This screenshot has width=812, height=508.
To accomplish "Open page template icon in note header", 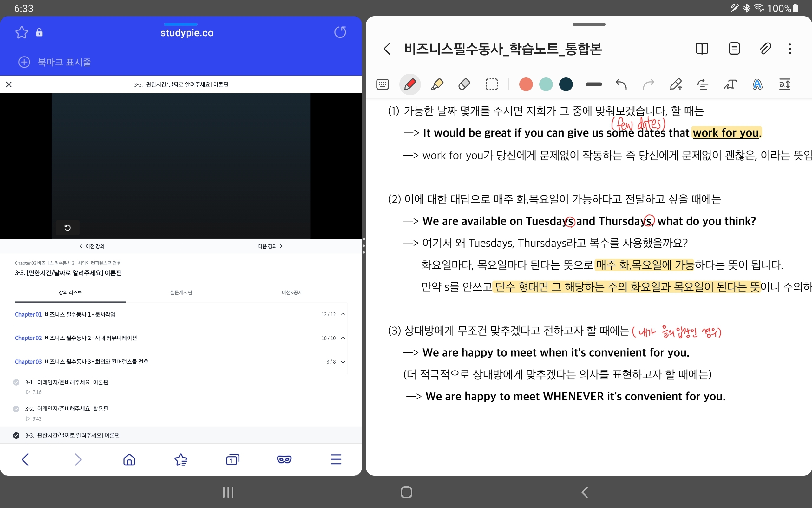I will pyautogui.click(x=734, y=49).
